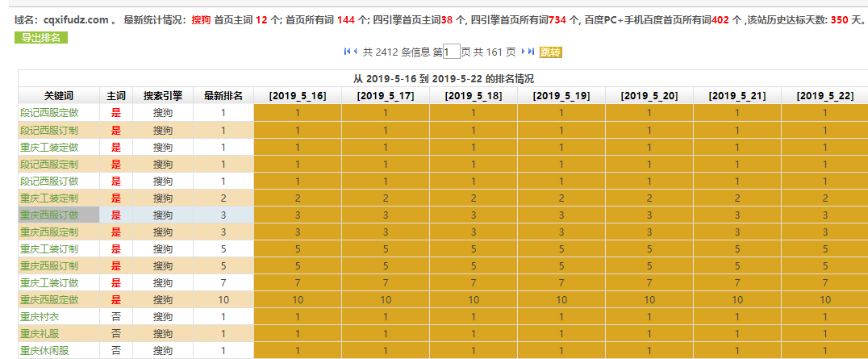Screen dimensions: 868x359
Task: Click the 导出排名 export button
Action: [x=40, y=37]
